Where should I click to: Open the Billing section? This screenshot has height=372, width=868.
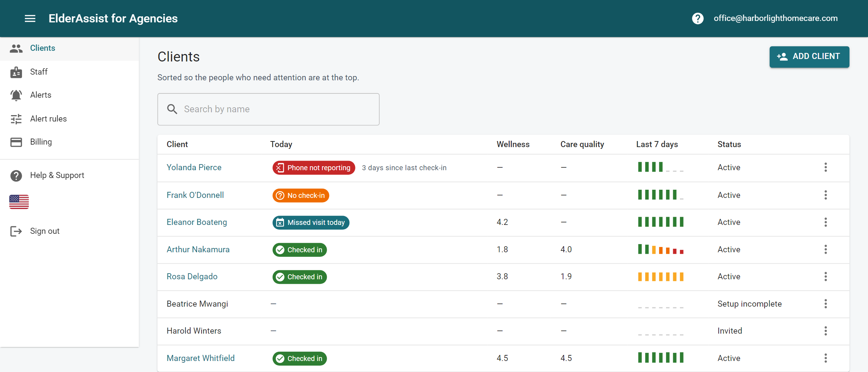click(69, 142)
